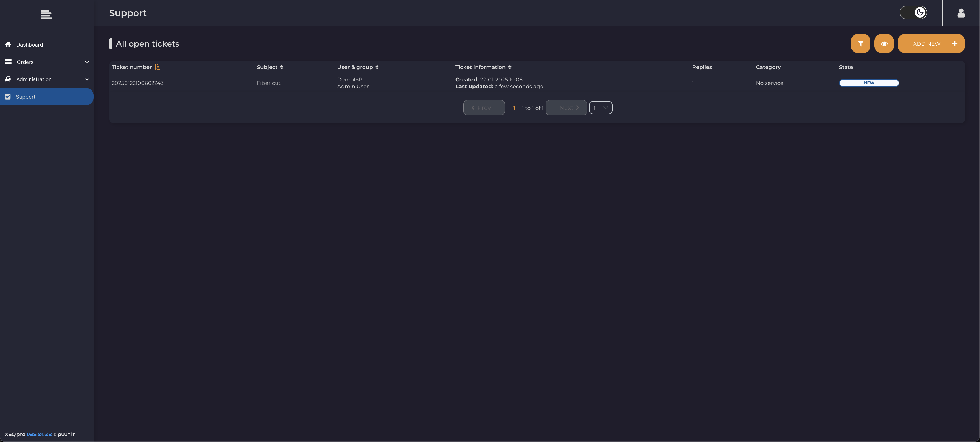Sort by Ticket information arrows
Screen dimensions: 980x442
509,67
